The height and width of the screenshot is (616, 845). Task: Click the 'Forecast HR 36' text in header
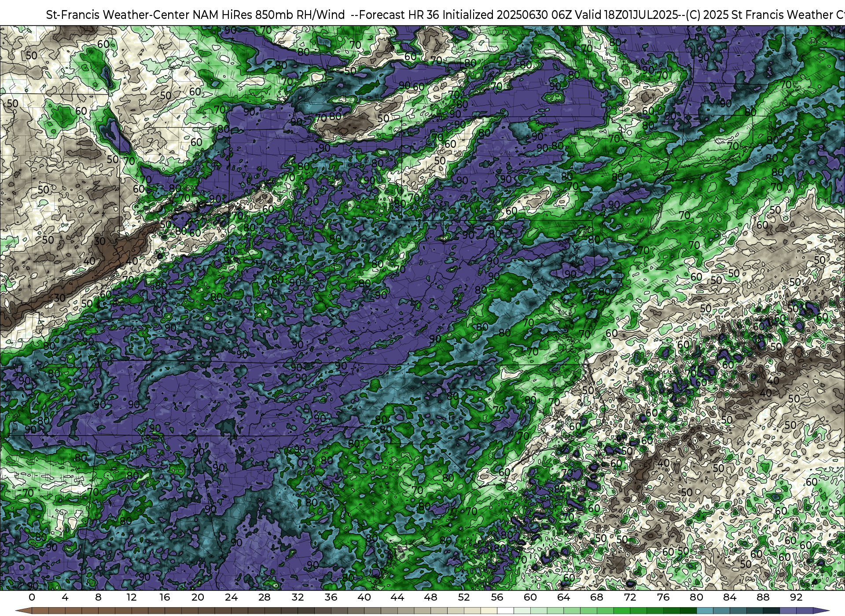coord(399,15)
